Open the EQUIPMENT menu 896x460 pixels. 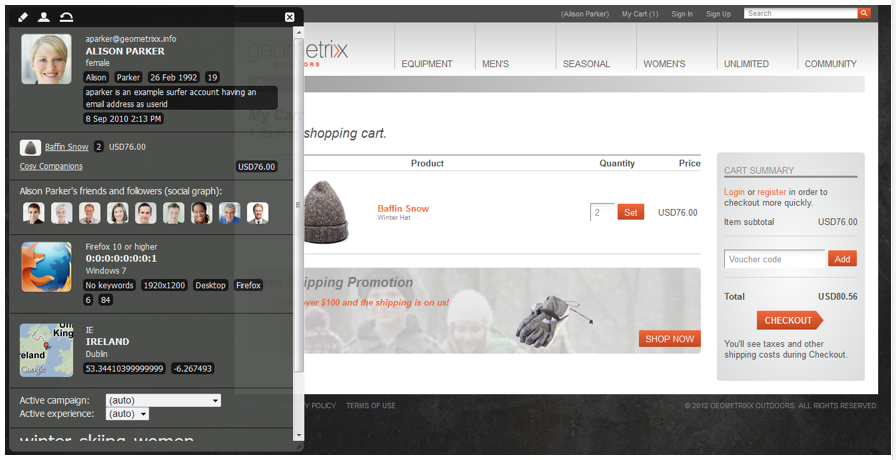click(427, 64)
